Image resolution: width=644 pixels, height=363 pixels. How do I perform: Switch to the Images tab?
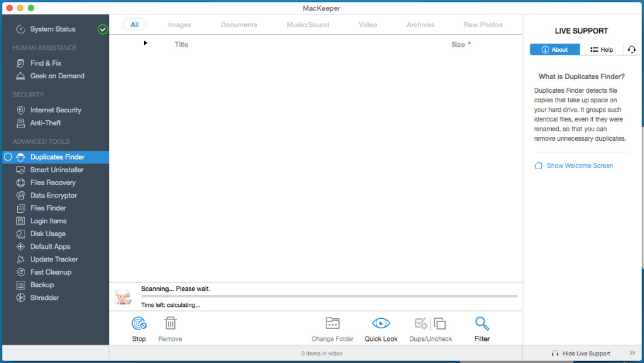(x=179, y=25)
